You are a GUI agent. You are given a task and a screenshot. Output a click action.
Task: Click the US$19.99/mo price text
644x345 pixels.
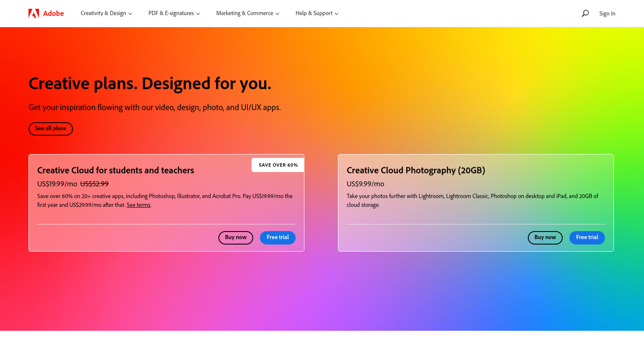[57, 184]
